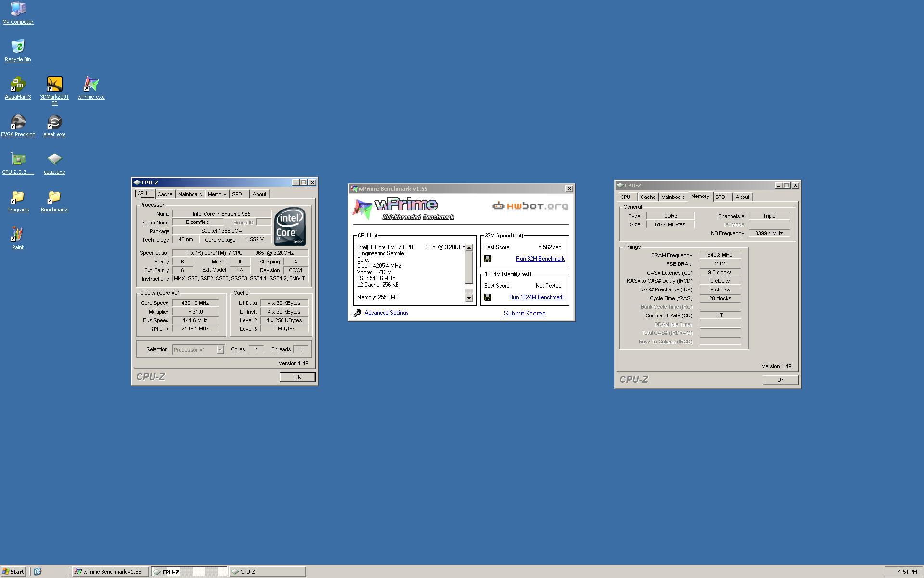Viewport: 924px width, 578px height.
Task: Open About tab in left CPU-Z
Action: pos(259,194)
